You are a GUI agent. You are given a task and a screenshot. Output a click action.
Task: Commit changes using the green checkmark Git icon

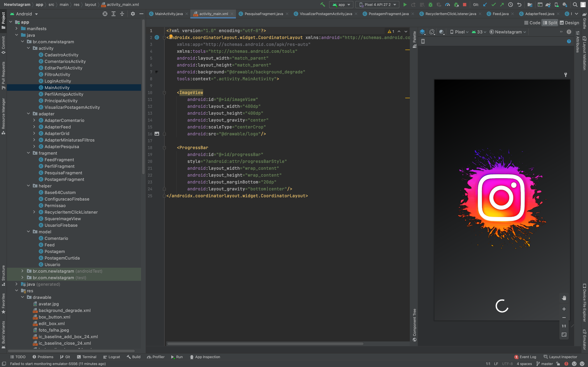click(x=493, y=5)
